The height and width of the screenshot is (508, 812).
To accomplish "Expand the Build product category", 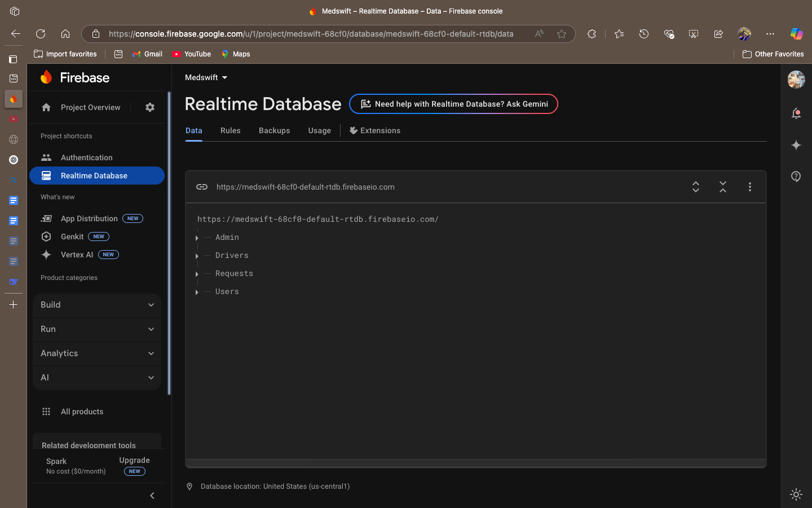I will (97, 305).
